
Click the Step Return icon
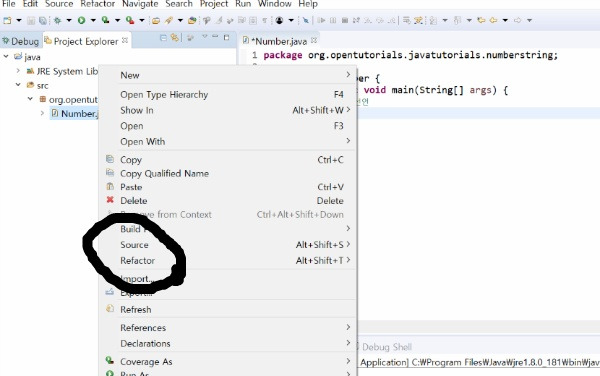(x=391, y=20)
